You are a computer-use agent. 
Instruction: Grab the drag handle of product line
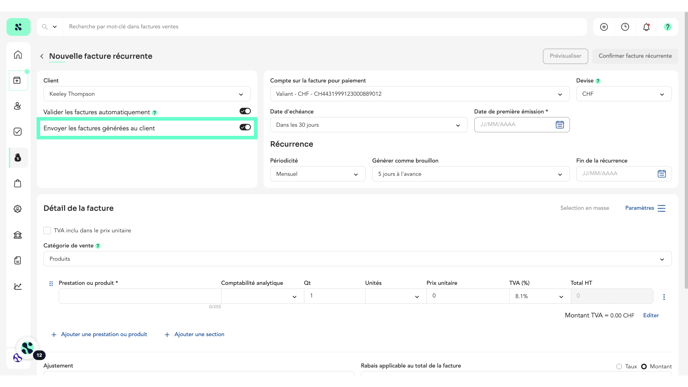click(x=51, y=283)
